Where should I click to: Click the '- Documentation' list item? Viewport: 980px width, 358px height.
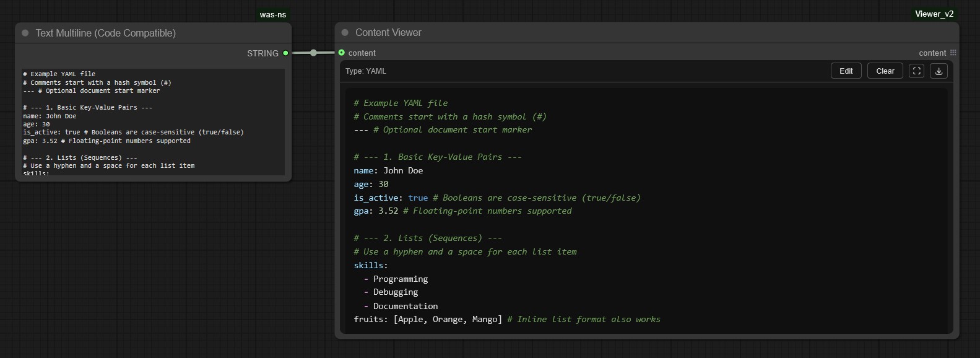tap(401, 306)
